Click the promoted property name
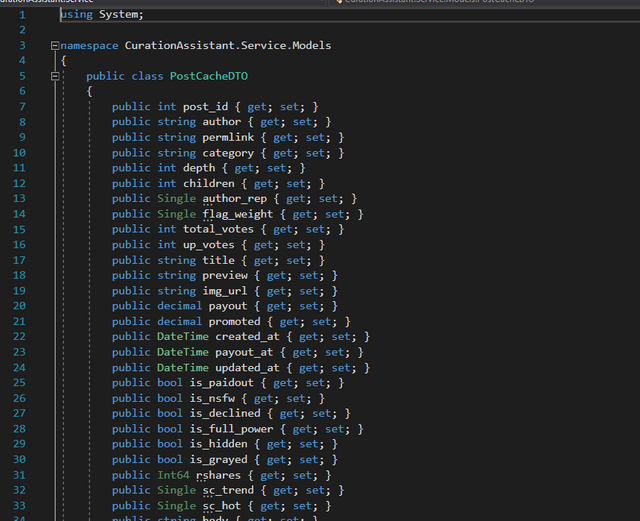 pos(235,322)
